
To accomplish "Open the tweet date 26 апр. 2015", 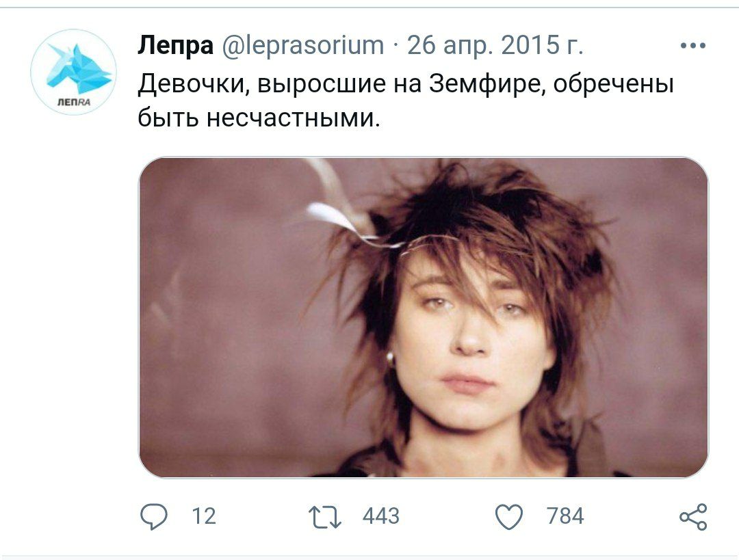I will click(x=495, y=46).
